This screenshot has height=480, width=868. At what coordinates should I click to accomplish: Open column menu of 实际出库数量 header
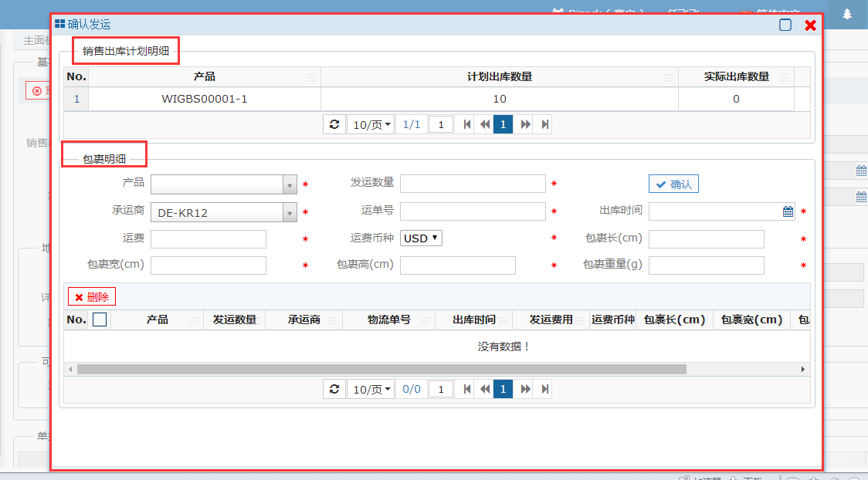[785, 77]
